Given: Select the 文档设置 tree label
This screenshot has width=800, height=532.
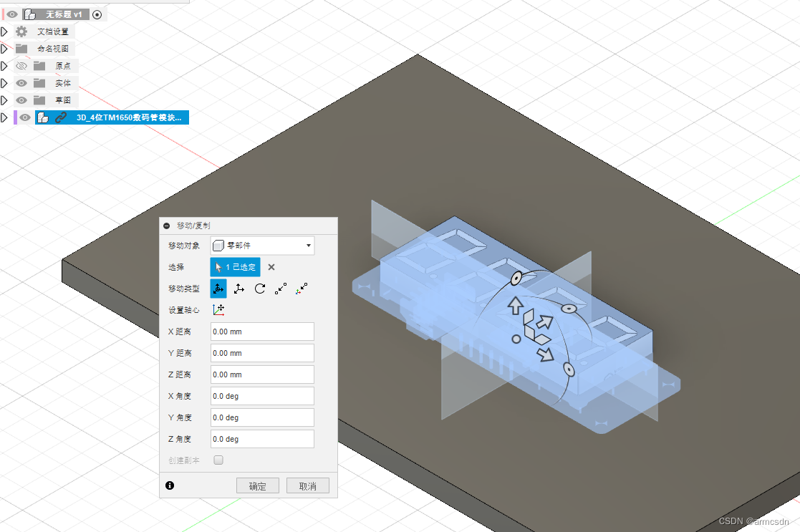Looking at the screenshot, I should 53,32.
